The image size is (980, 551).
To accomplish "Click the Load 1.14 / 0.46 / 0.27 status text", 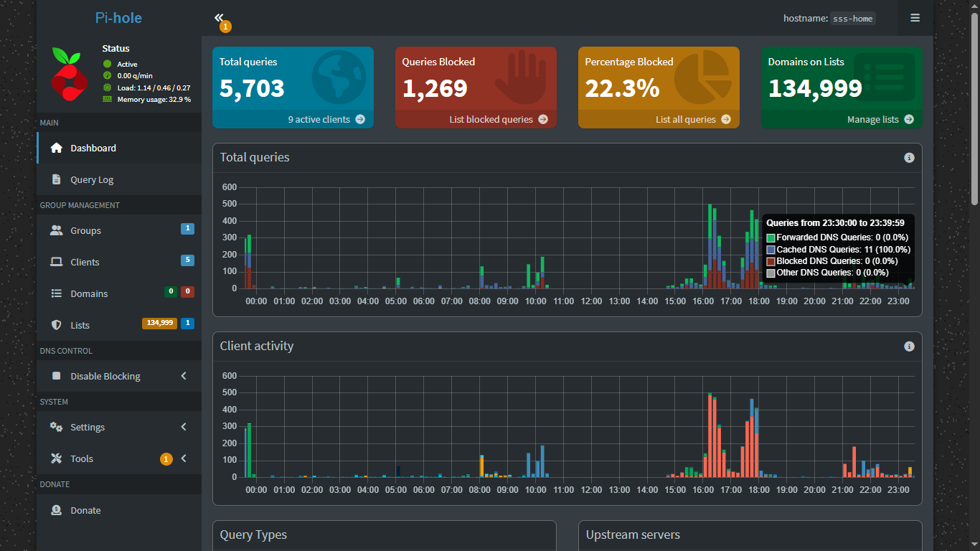I will coord(154,88).
